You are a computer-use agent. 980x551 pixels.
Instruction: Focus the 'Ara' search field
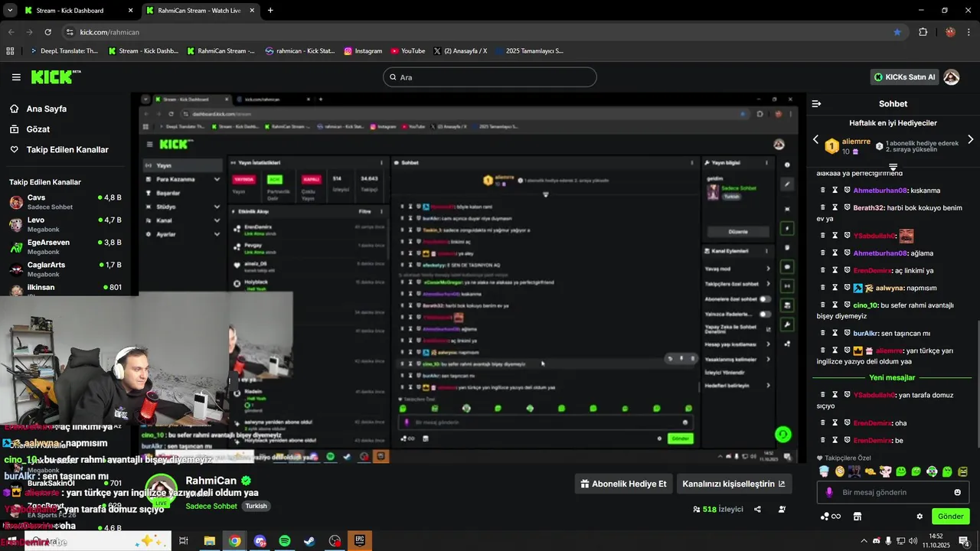490,77
